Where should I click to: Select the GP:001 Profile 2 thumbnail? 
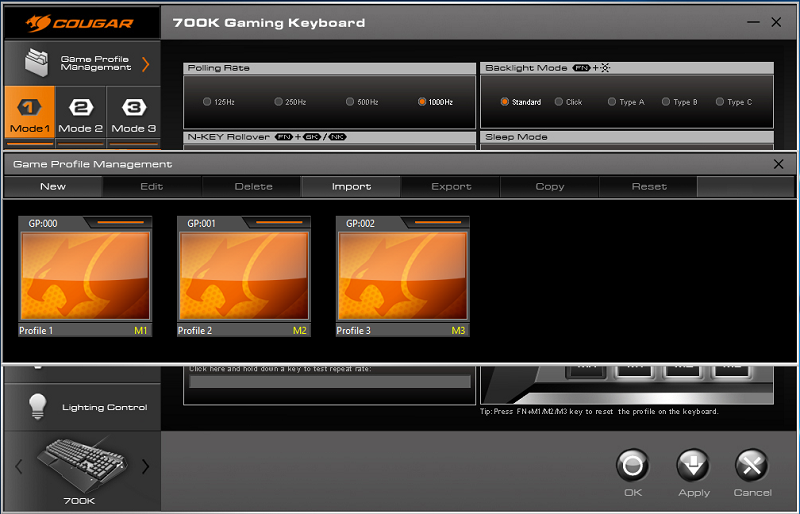[x=244, y=276]
